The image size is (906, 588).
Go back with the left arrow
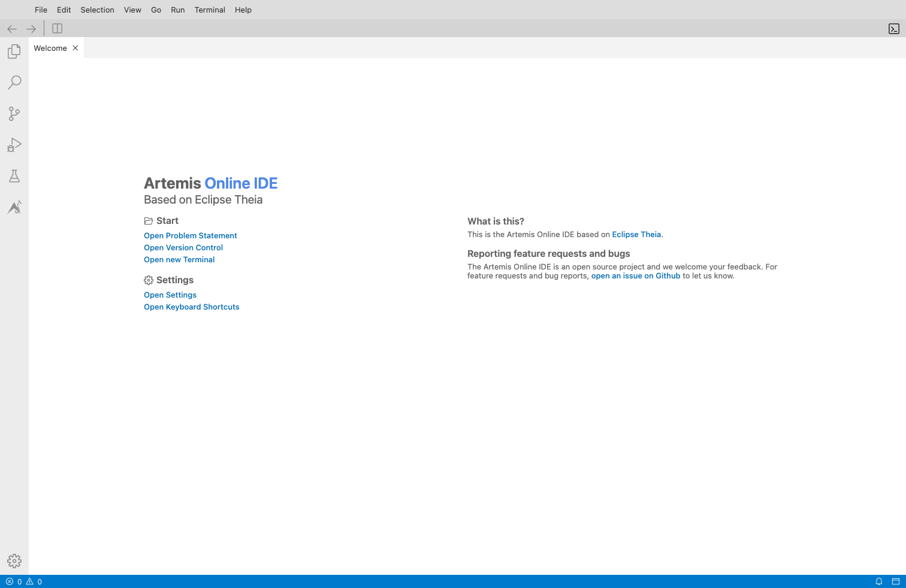click(12, 29)
